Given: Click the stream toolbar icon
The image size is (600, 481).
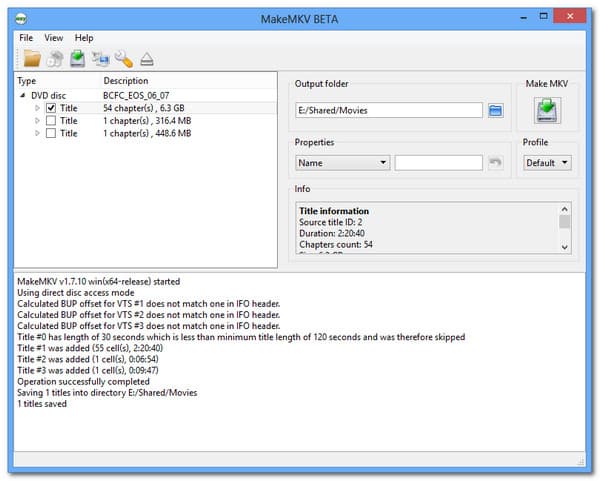Looking at the screenshot, I should 100,59.
